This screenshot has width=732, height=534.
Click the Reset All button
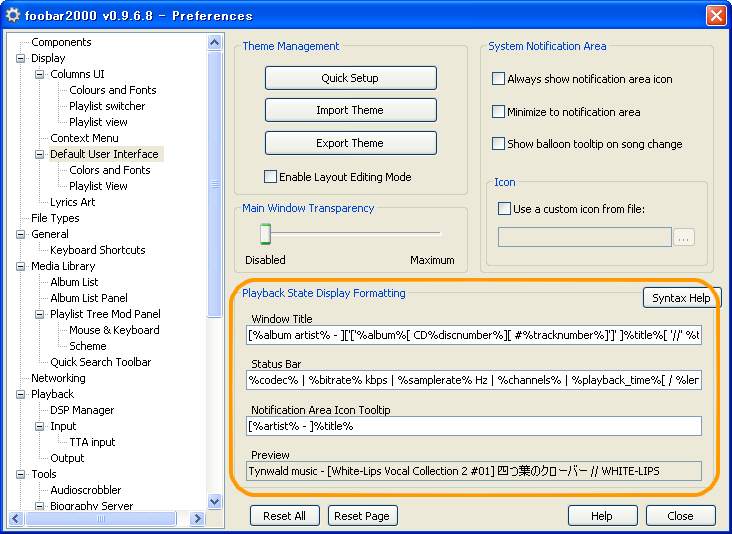point(285,516)
